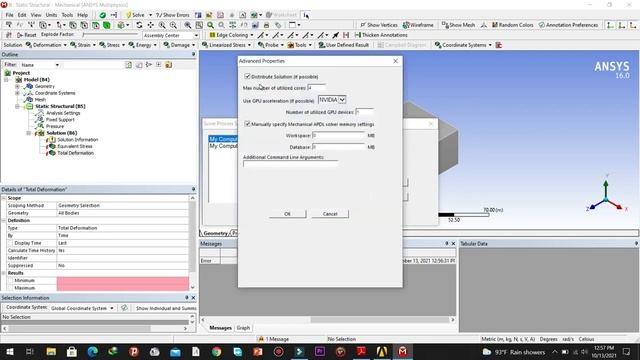Click User Defined Result
The image size is (640, 360).
[x=344, y=45]
